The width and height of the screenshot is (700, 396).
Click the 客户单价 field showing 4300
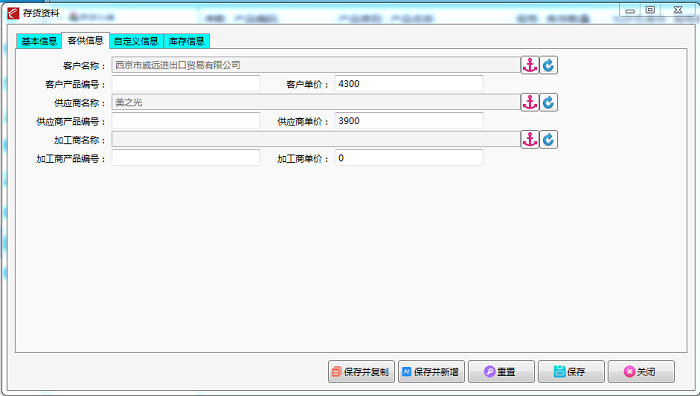coord(409,83)
